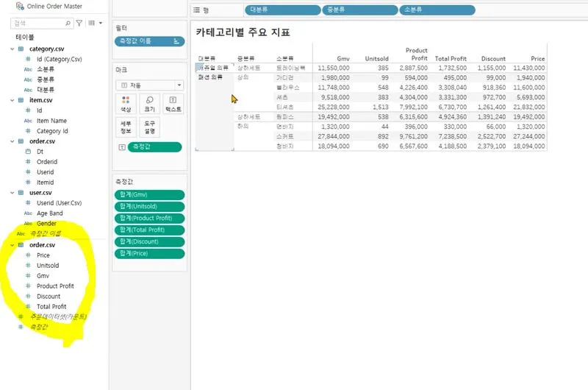
Task: Collapse the category.csv table
Action: click(x=12, y=49)
